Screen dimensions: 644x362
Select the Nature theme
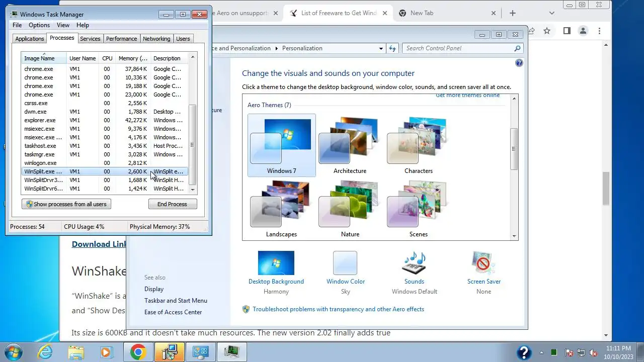[x=350, y=209]
